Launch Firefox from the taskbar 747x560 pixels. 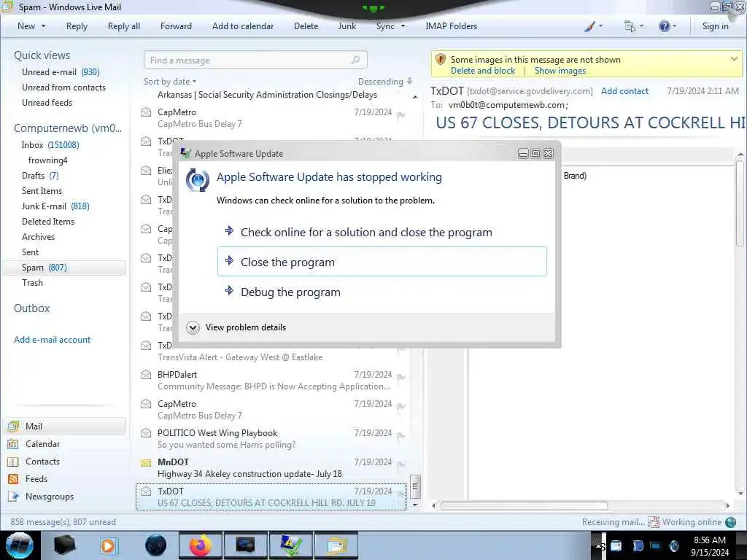coord(201,545)
